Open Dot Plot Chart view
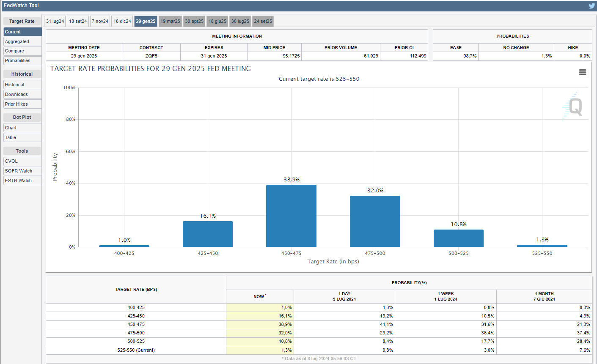Image resolution: width=597 pixels, height=364 pixels. (x=22, y=128)
